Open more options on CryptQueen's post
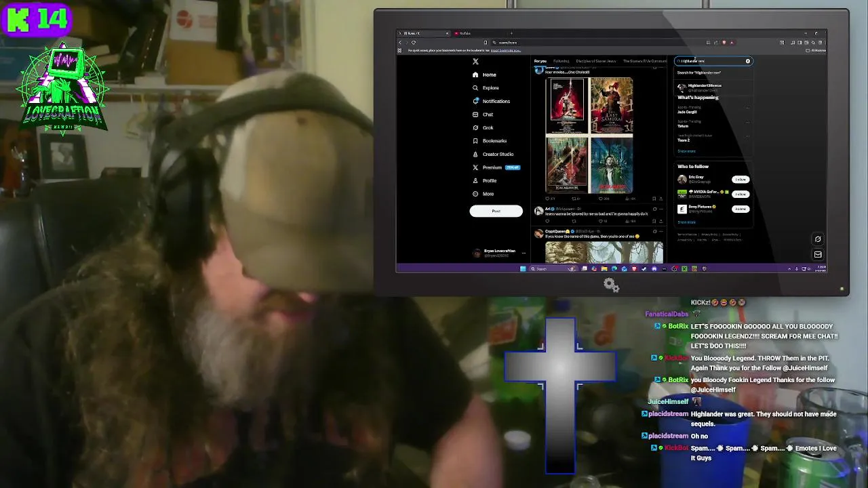 pos(661,231)
